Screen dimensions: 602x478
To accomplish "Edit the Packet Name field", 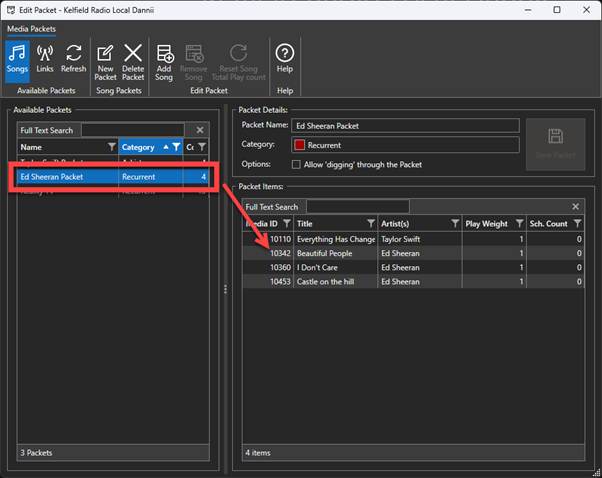I will pos(405,126).
